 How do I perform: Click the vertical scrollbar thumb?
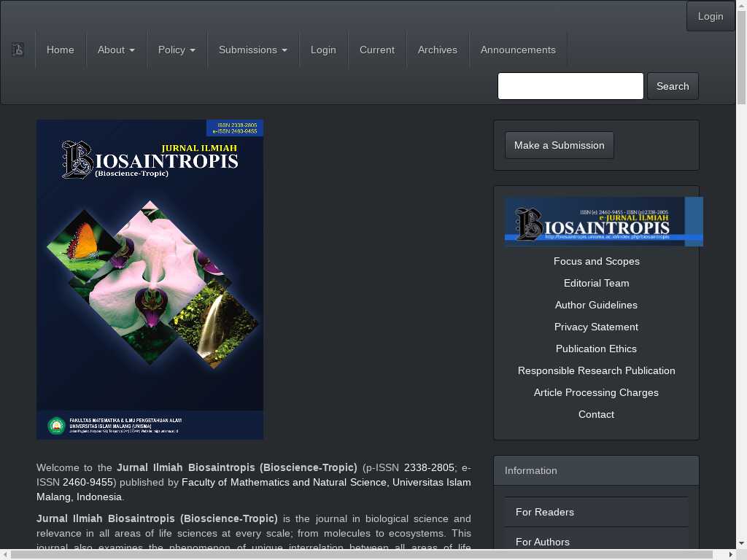(742, 57)
